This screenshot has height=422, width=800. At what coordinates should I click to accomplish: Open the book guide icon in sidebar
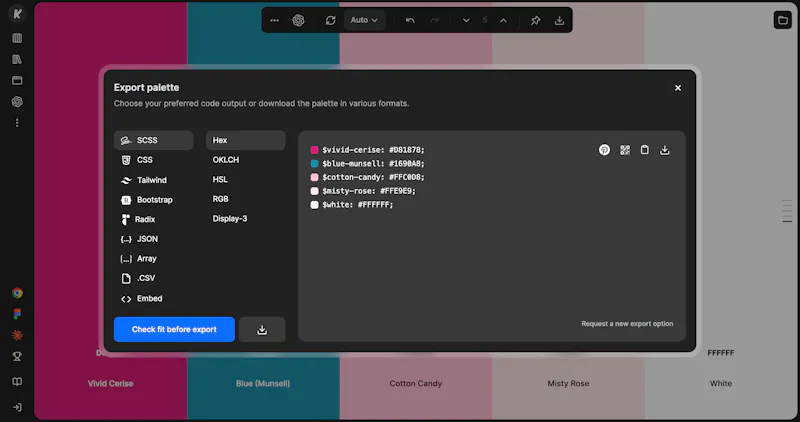click(x=17, y=382)
